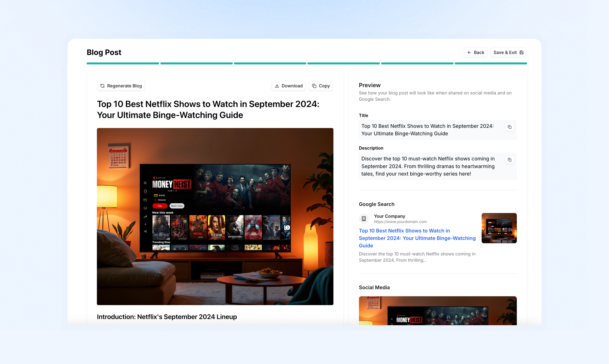Click the building icon next to Your Company
The height and width of the screenshot is (364, 609).
[364, 219]
